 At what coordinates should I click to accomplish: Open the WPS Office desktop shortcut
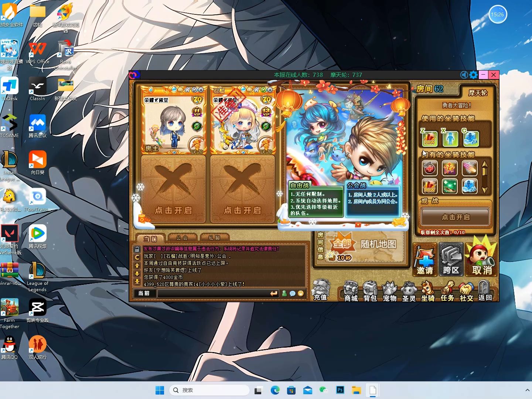tap(37, 52)
